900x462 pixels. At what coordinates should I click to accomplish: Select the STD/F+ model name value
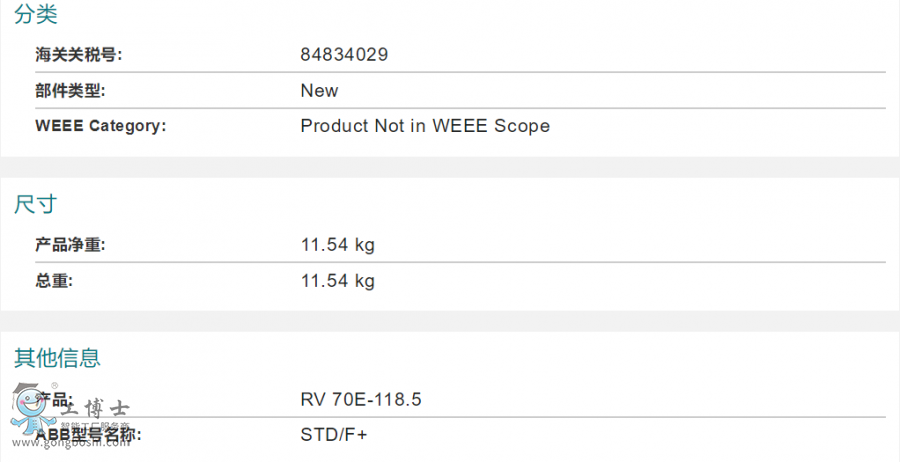[x=334, y=435]
